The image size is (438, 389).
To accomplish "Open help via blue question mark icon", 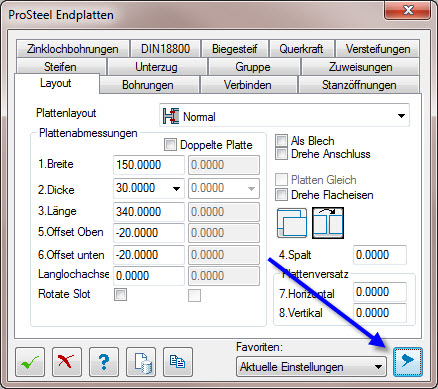I will click(104, 362).
